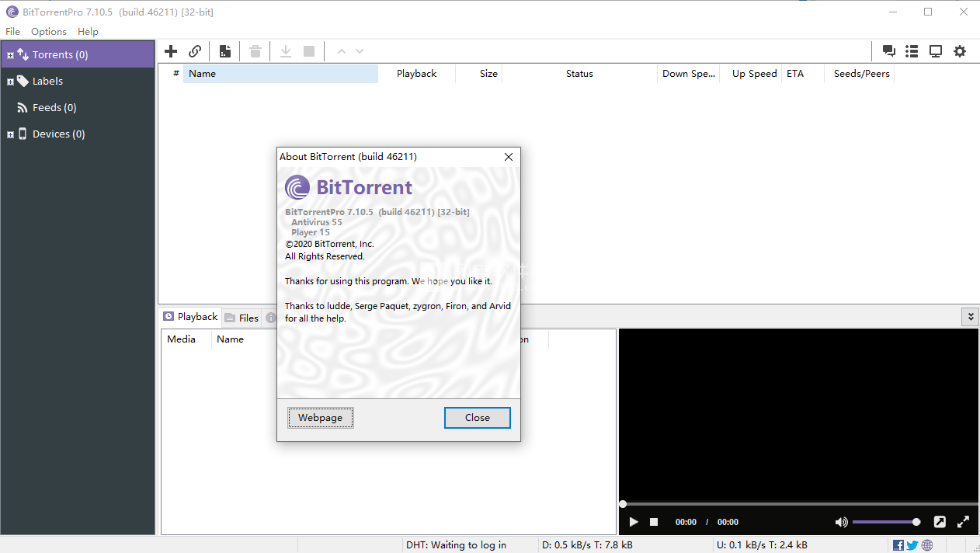
Task: Click the Close button in About dialog
Action: click(x=478, y=418)
